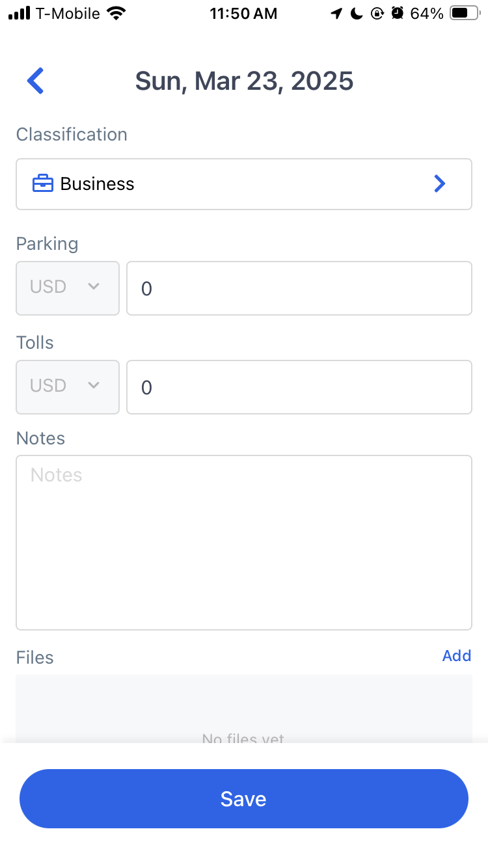Tap the Business briefcase icon
The height and width of the screenshot is (868, 488).
click(x=43, y=184)
